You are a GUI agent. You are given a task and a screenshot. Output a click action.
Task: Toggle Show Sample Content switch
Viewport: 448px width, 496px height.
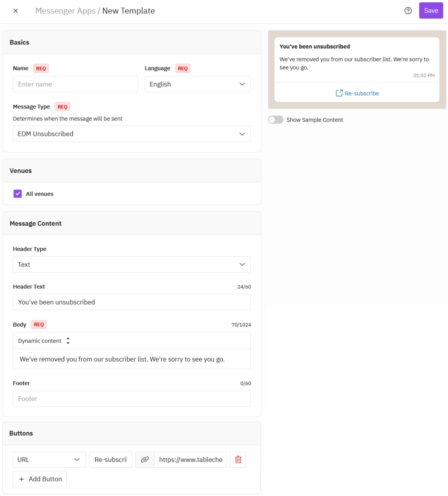pyautogui.click(x=276, y=120)
